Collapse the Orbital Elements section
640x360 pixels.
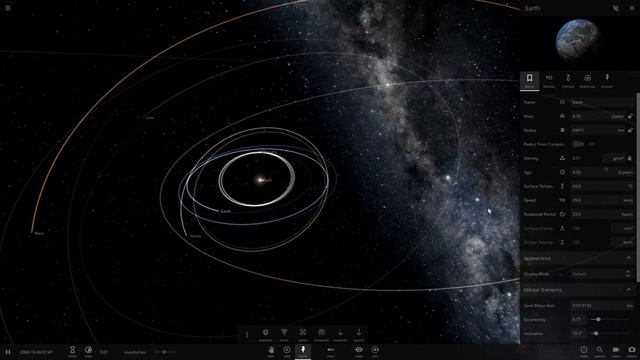tap(628, 290)
